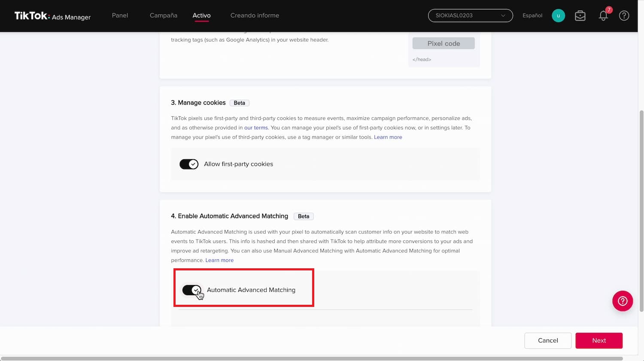Click the red floating help button

[x=623, y=301]
